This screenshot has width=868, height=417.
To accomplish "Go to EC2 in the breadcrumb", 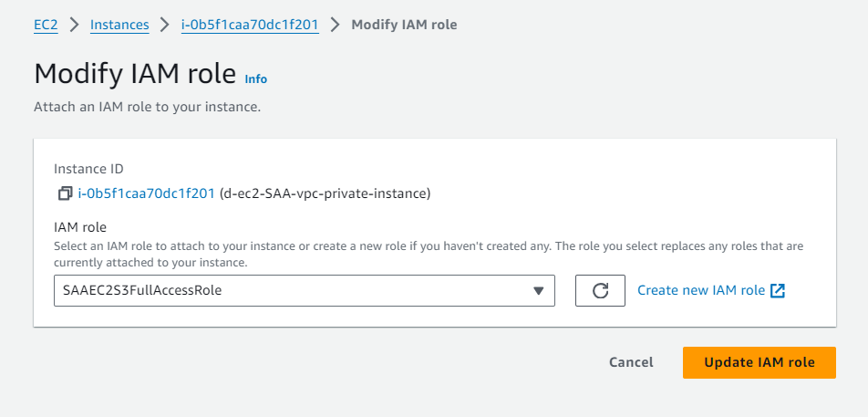I will click(x=46, y=25).
